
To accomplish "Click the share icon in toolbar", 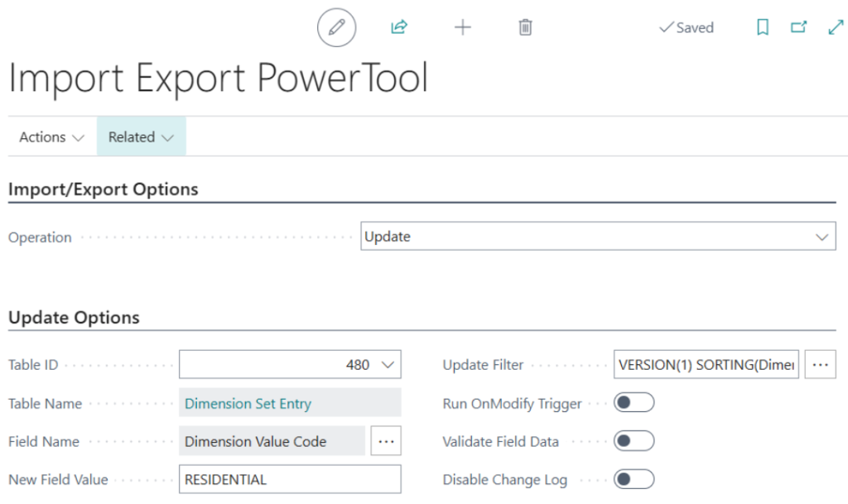I will [399, 28].
